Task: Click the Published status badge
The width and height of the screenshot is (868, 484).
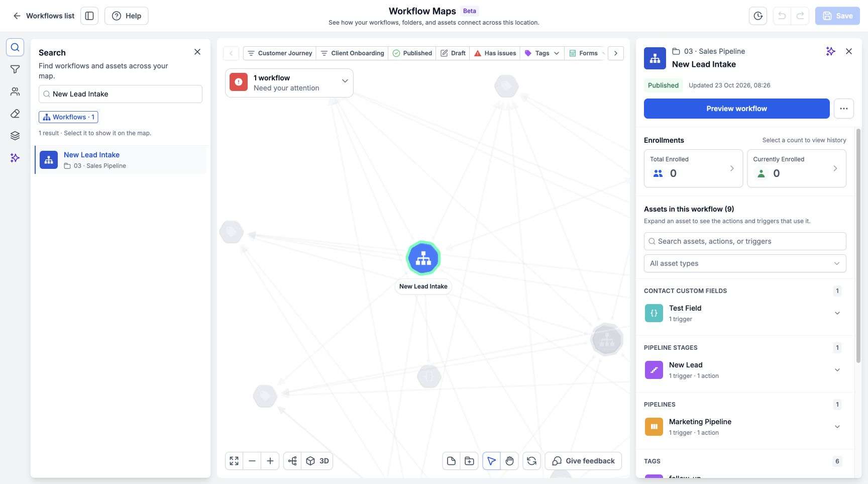Action: pyautogui.click(x=663, y=85)
